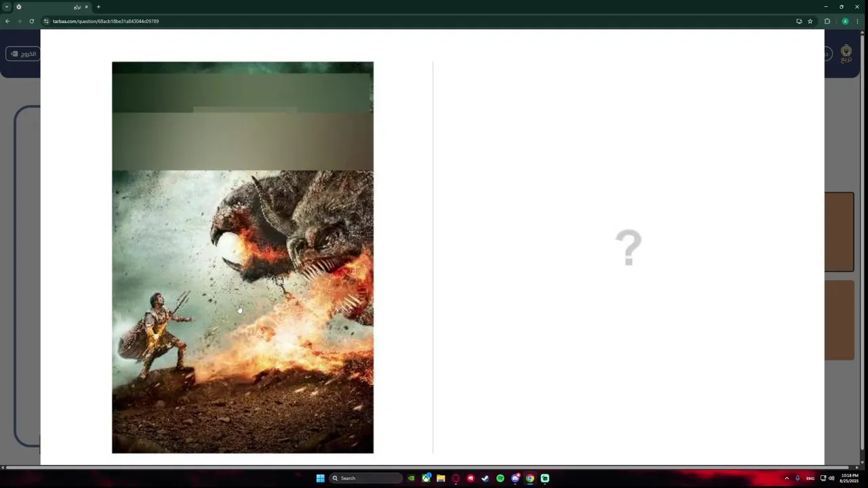
Task: Open the green app icon on taskbar
Action: (545, 478)
